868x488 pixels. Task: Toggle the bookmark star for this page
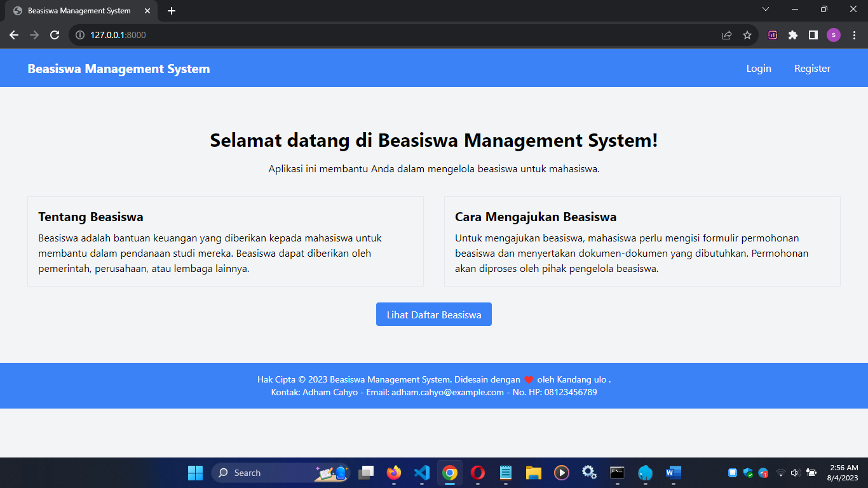click(747, 35)
